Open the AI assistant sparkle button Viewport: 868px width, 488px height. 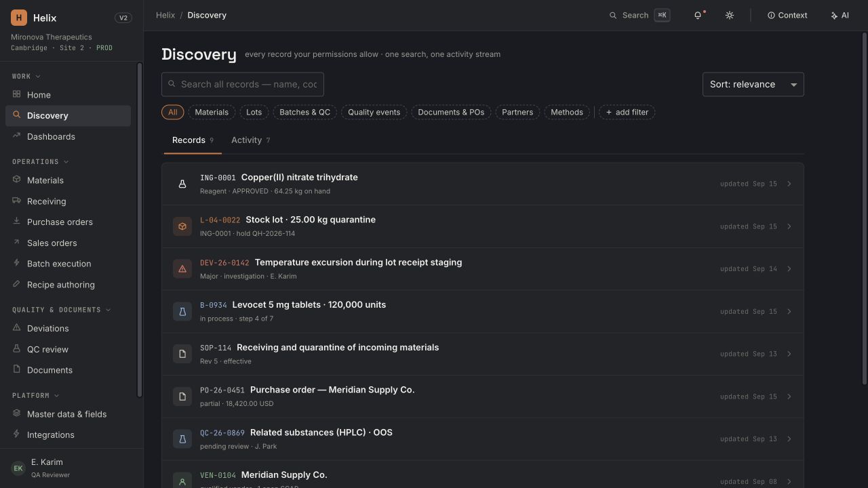(x=840, y=15)
